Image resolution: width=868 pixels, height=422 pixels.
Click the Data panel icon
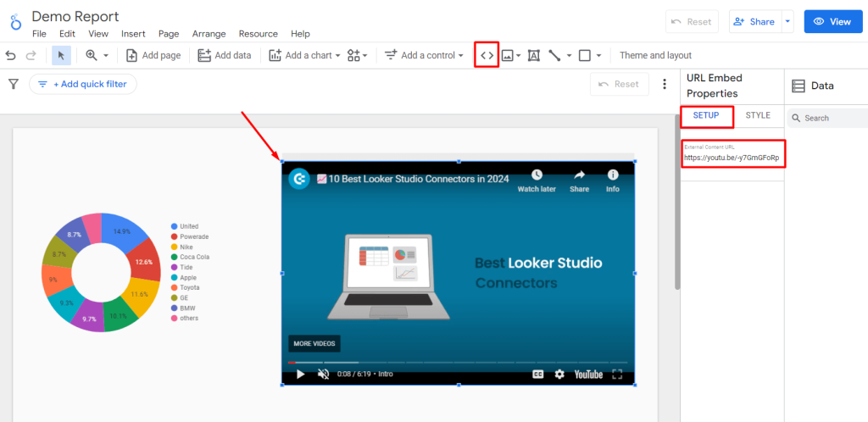point(798,86)
